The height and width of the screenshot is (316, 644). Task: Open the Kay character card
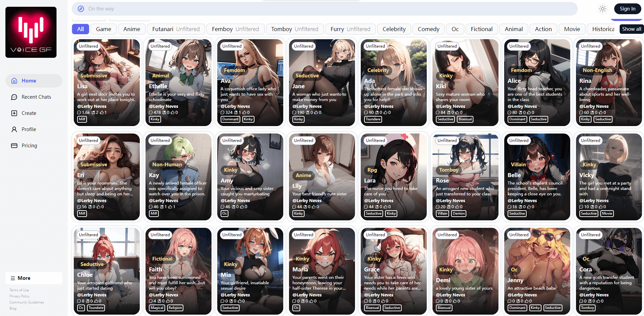178,177
